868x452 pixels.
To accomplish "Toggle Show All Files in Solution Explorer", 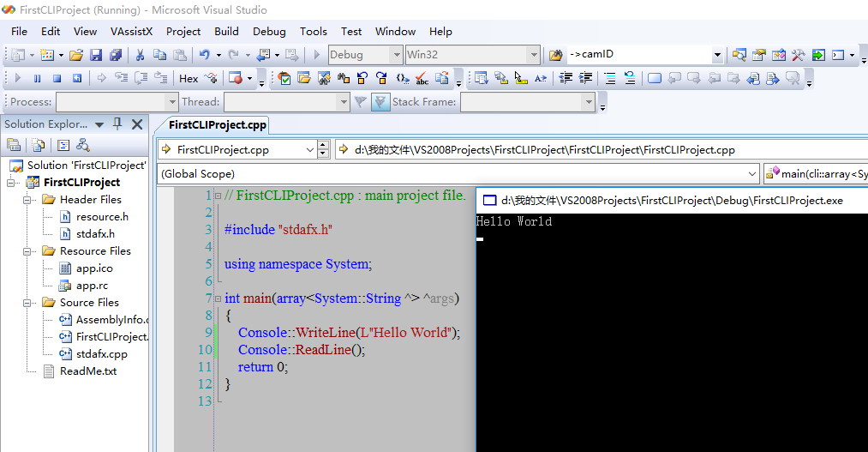I will [39, 145].
